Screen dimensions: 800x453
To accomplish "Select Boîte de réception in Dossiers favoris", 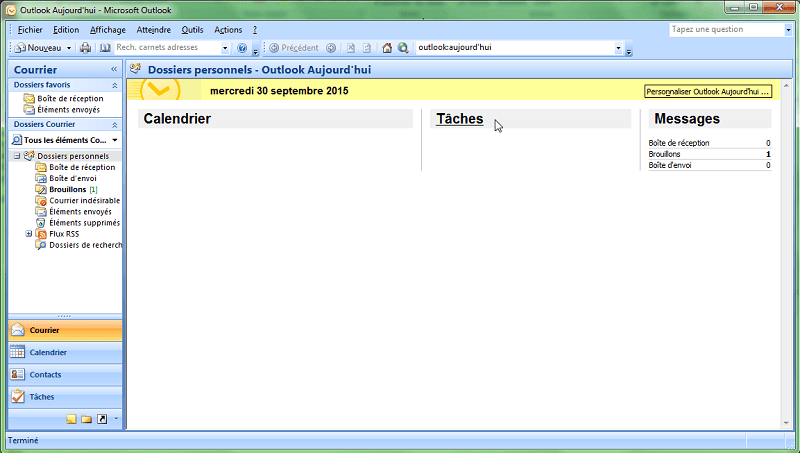I will (x=70, y=98).
